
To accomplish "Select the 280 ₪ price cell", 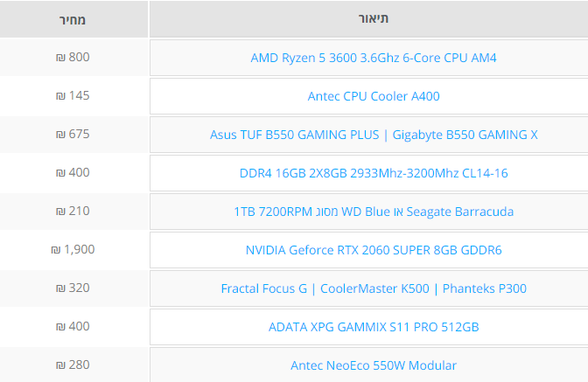I will pyautogui.click(x=73, y=365).
